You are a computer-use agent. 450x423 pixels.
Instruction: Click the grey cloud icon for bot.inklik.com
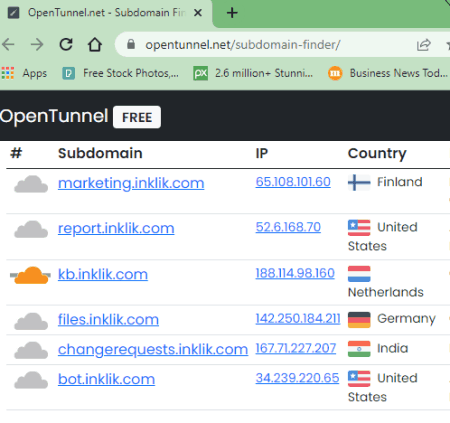click(31, 380)
